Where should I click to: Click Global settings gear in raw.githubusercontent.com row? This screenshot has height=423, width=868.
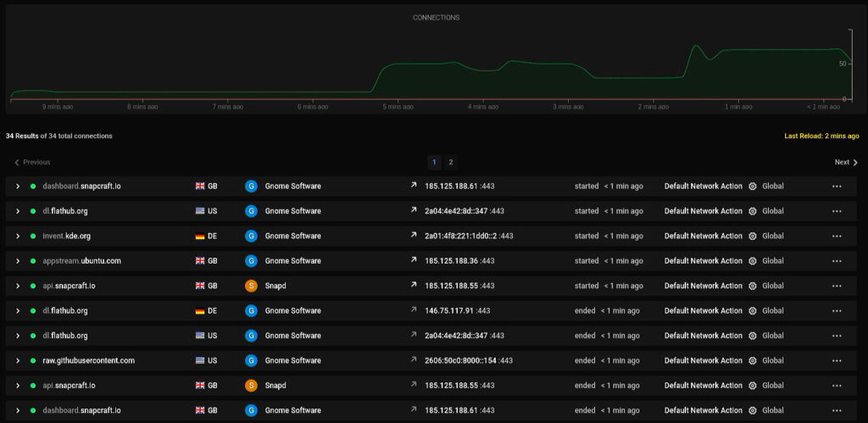click(x=752, y=361)
